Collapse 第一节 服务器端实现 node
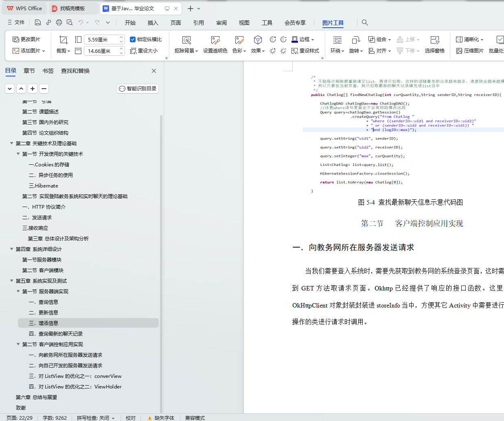Viewport: 504px width, 421px height. pyautogui.click(x=18, y=291)
